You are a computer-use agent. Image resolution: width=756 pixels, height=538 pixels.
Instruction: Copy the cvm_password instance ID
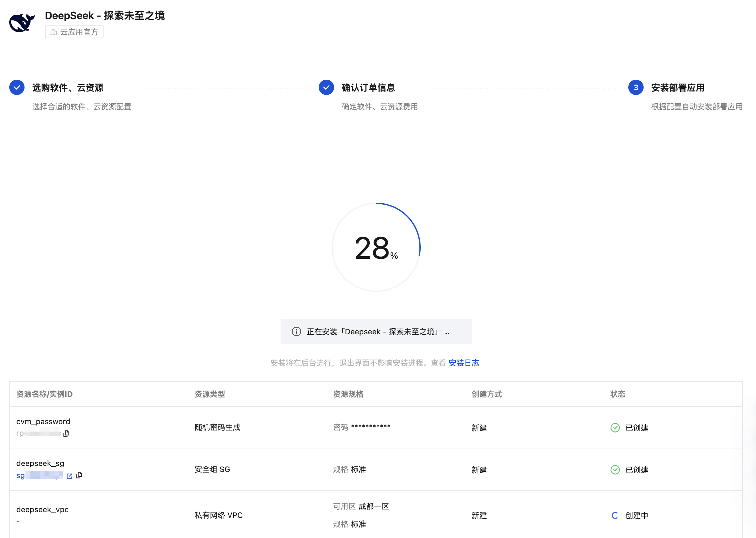tap(66, 433)
